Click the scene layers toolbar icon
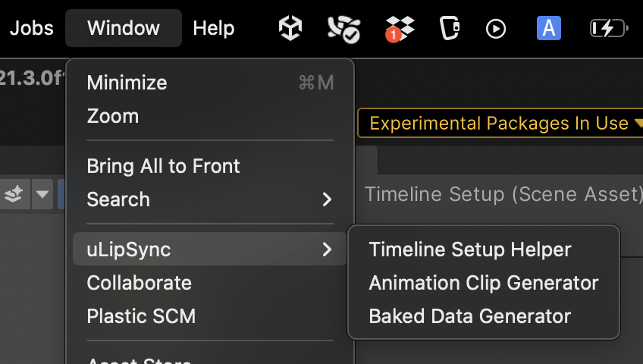643x364 pixels. coord(14,194)
